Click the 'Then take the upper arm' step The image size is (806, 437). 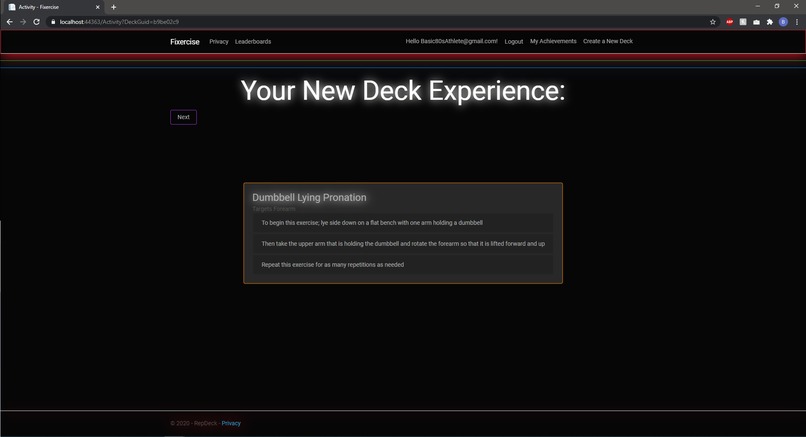[403, 244]
